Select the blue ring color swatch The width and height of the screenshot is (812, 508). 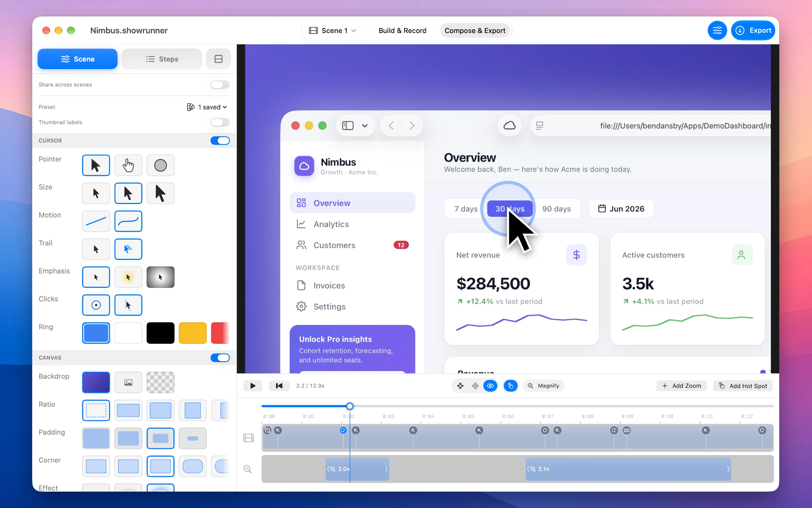coord(96,333)
